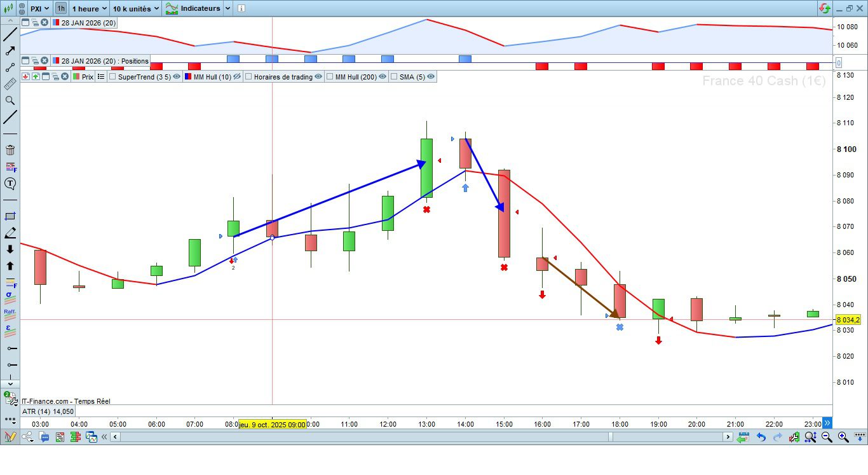868x475 pixels.
Task: Zoom out horizontally with the minus magnifier
Action: tap(827, 437)
